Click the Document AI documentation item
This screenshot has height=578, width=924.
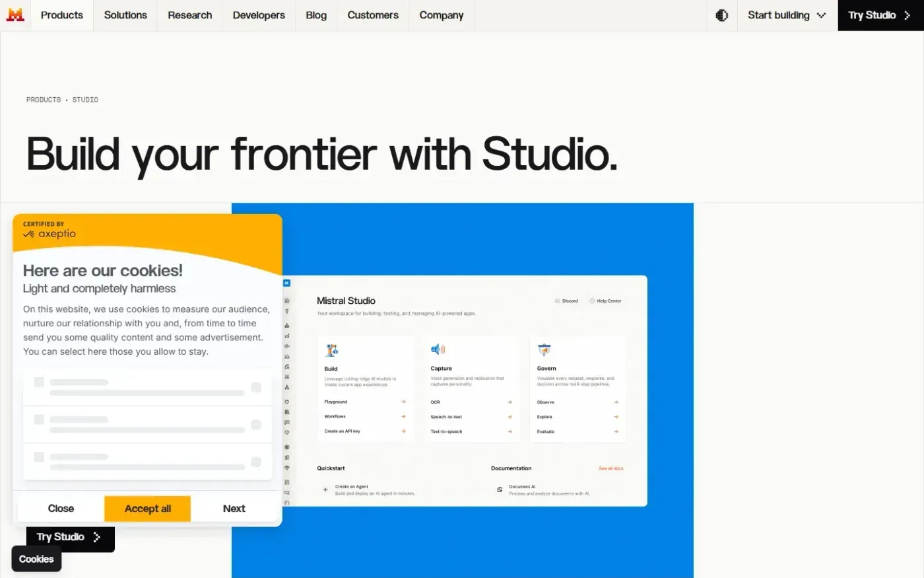click(544, 490)
